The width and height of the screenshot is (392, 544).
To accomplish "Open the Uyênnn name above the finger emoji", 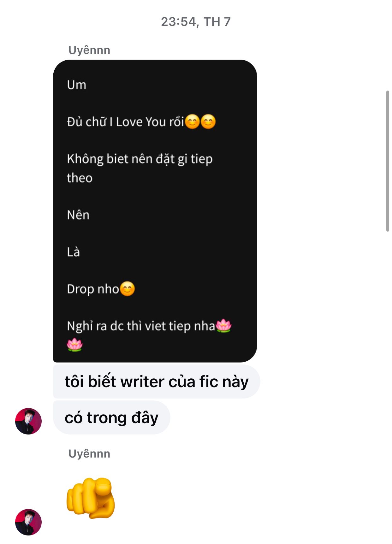I will point(89,453).
